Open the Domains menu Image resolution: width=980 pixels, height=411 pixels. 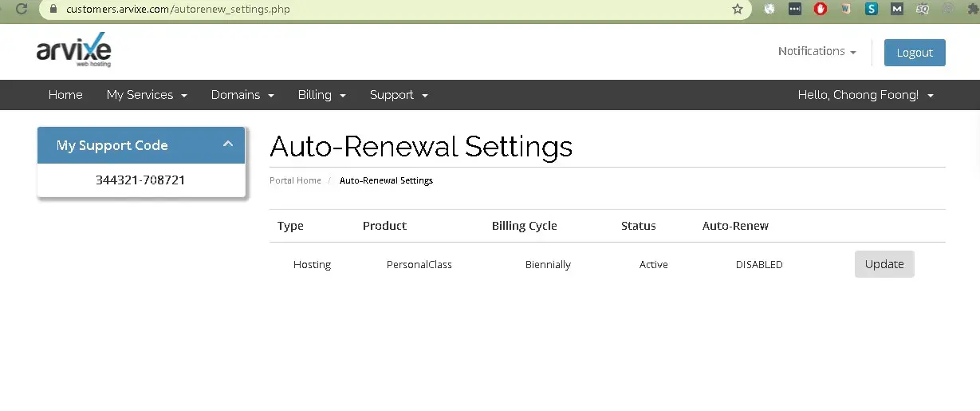point(242,95)
